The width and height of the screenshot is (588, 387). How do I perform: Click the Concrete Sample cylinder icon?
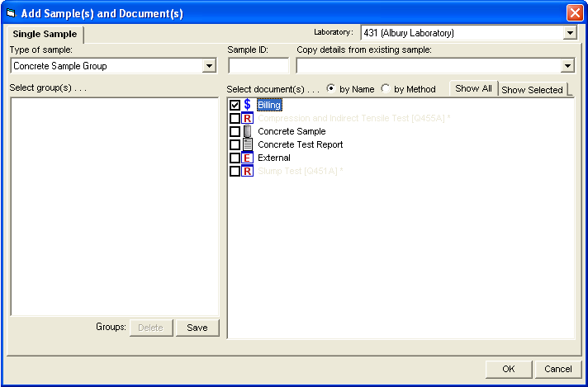tap(247, 131)
